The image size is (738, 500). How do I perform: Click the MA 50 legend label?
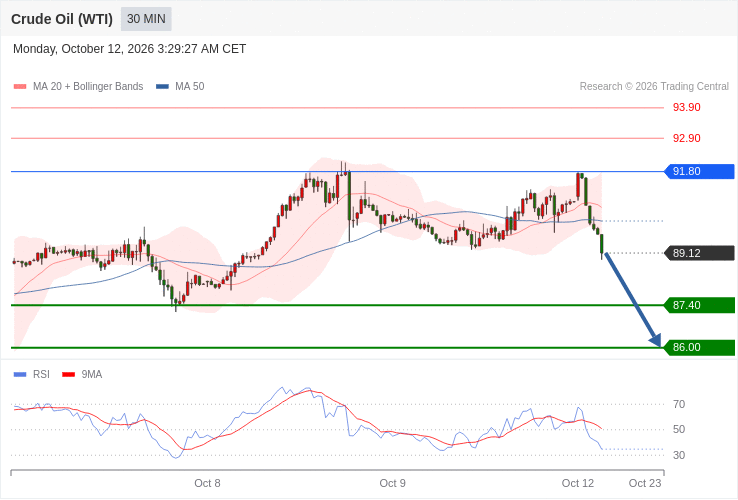pos(190,86)
